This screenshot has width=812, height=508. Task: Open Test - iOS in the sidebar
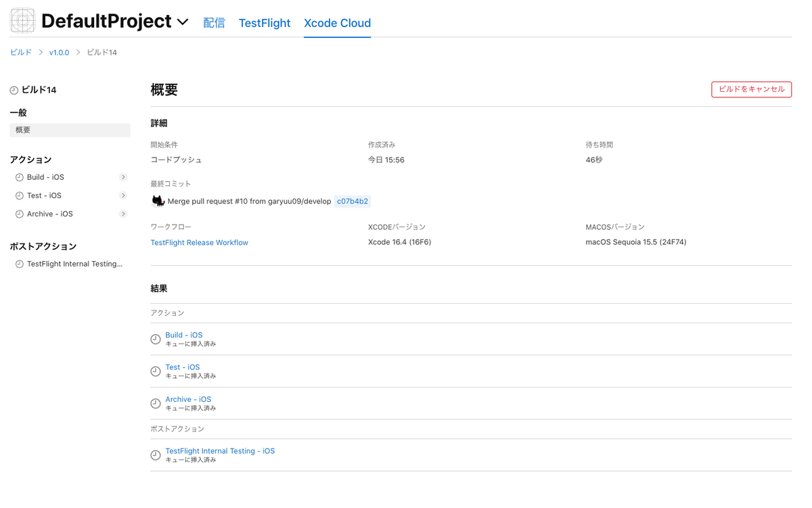pos(44,195)
